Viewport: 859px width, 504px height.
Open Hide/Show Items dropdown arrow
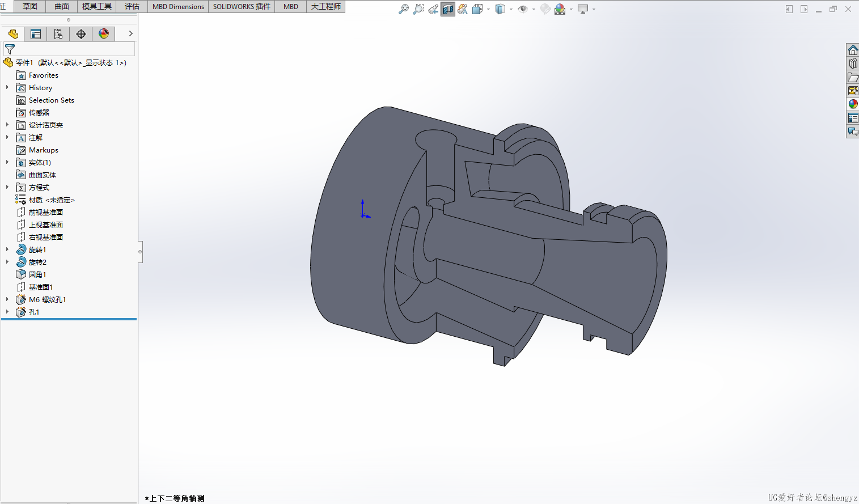click(x=534, y=9)
